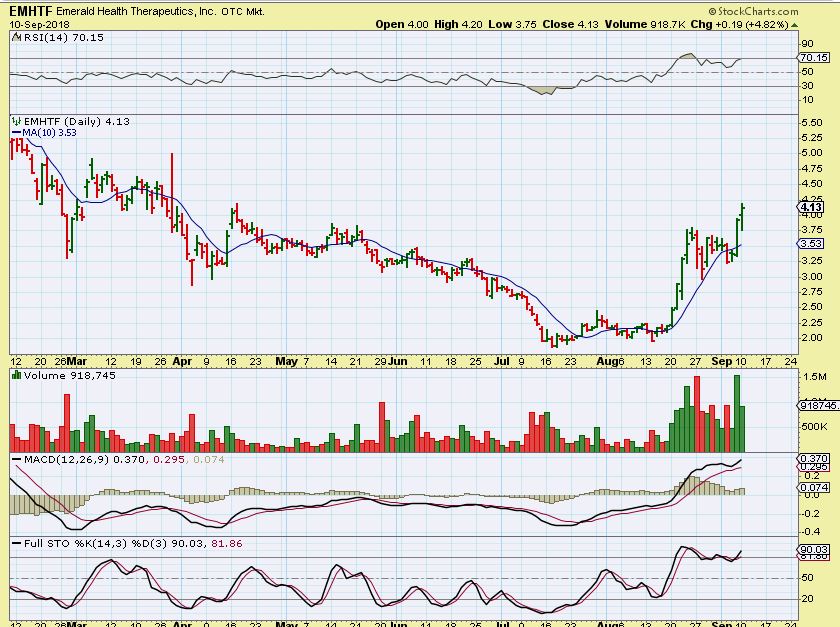
Task: Click the MACD(12,26,9) 0.370 label
Action: [x=85, y=460]
